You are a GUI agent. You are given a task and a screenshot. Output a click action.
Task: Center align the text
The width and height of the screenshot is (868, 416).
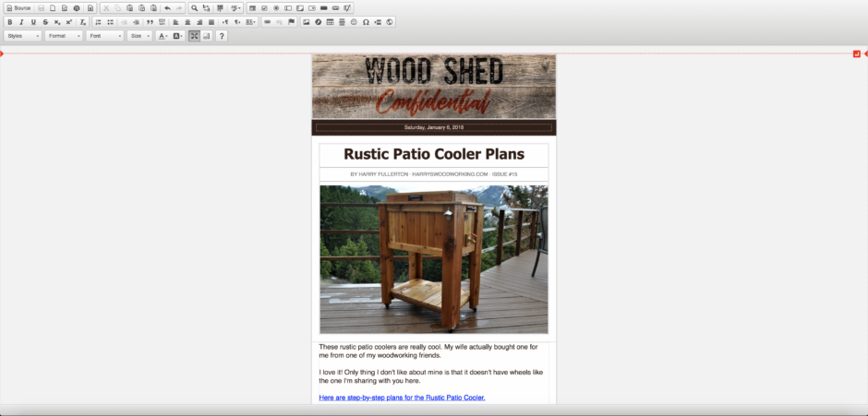click(187, 22)
